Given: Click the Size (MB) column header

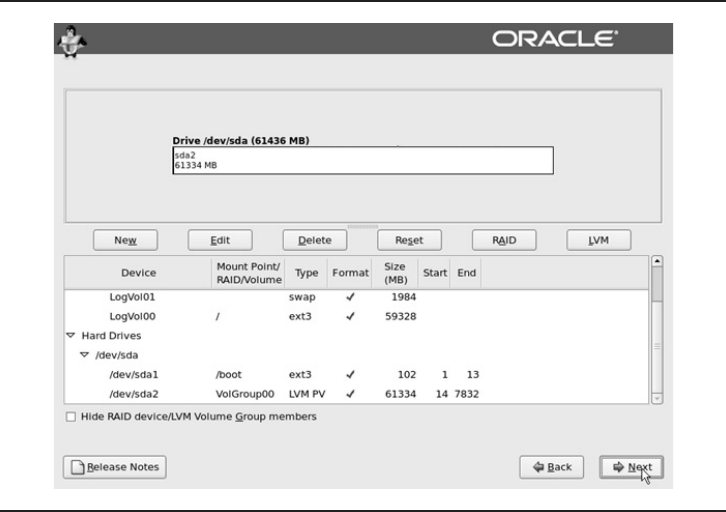Looking at the screenshot, I should pos(395,273).
